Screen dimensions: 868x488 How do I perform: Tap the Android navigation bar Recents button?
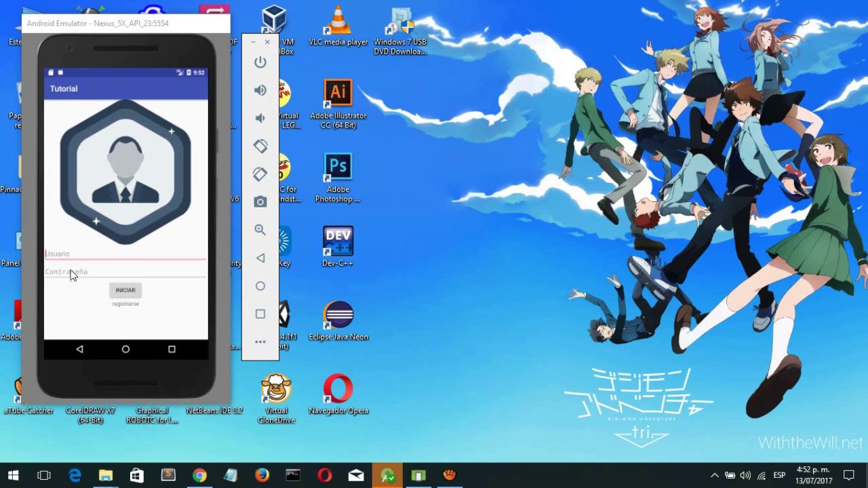tap(172, 349)
